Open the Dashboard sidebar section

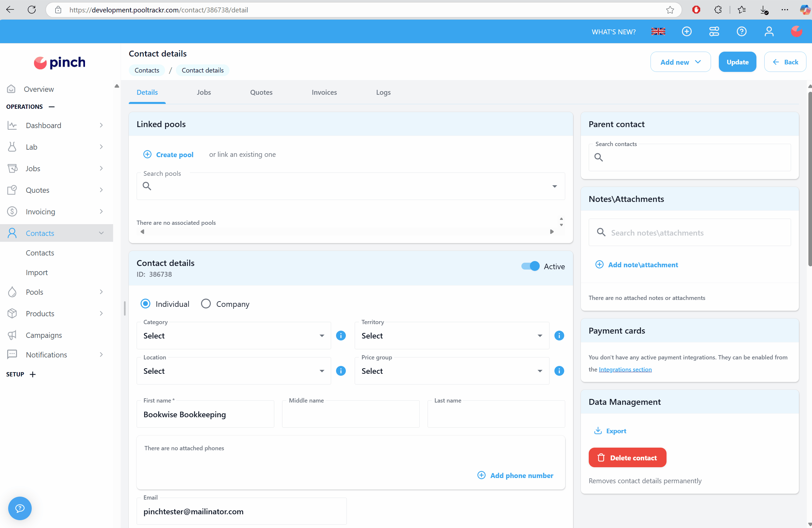pyautogui.click(x=44, y=125)
